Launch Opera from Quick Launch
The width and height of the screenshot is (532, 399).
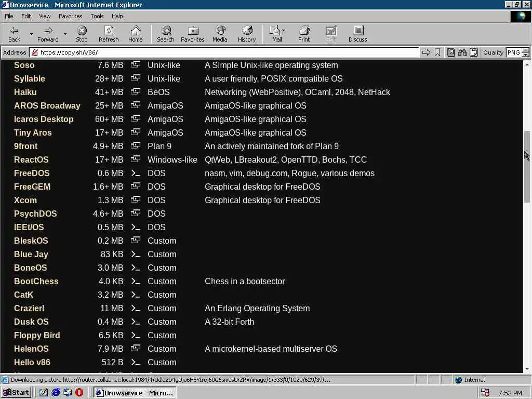click(x=79, y=393)
